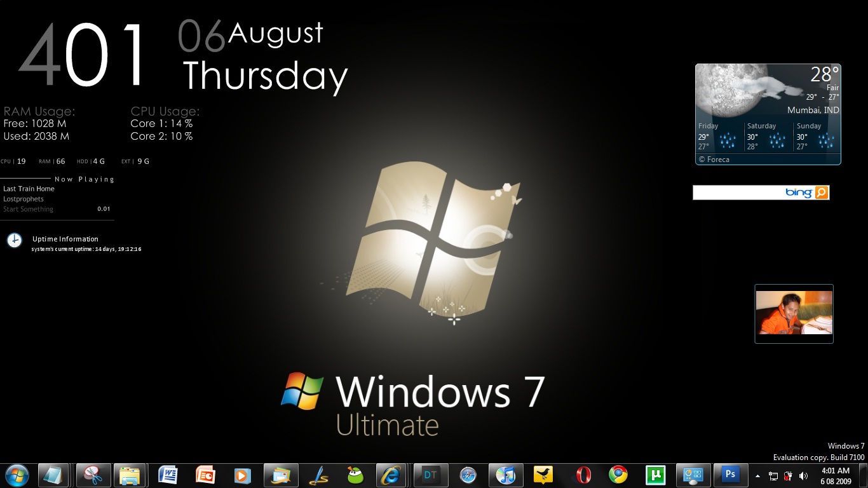Image resolution: width=868 pixels, height=488 pixels.
Task: Click the Foreca link in weather gadget
Action: coord(714,159)
